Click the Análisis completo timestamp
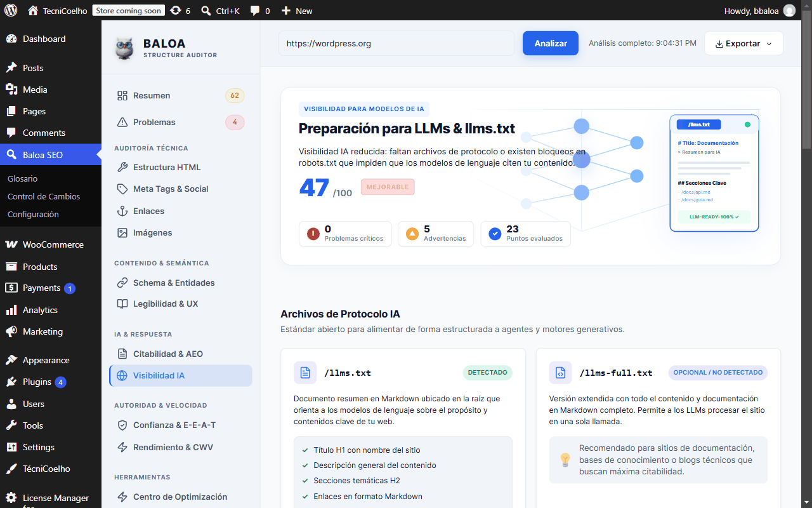 pyautogui.click(x=643, y=43)
